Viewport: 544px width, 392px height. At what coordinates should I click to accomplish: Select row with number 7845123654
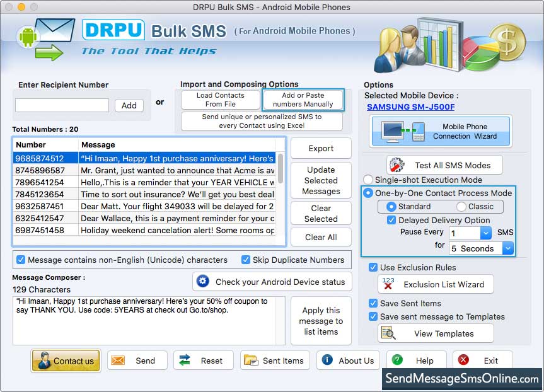click(x=145, y=194)
